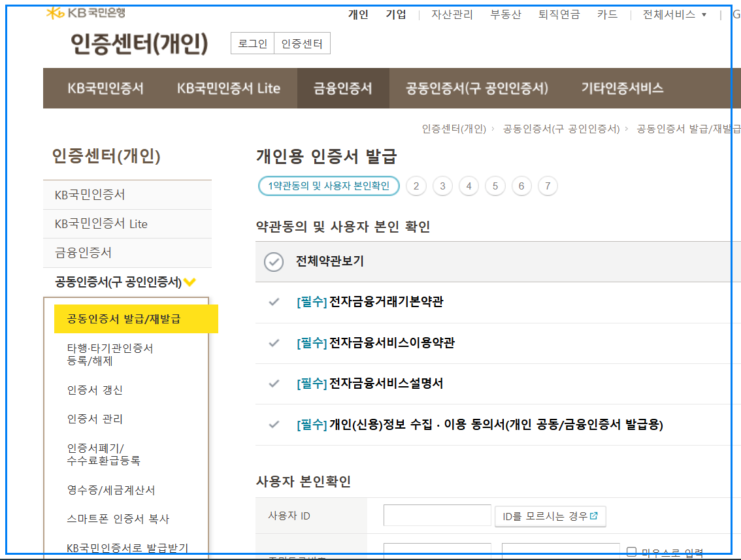Open the KB국민인증서 navigation tab
This screenshot has height=560, width=741.
105,88
